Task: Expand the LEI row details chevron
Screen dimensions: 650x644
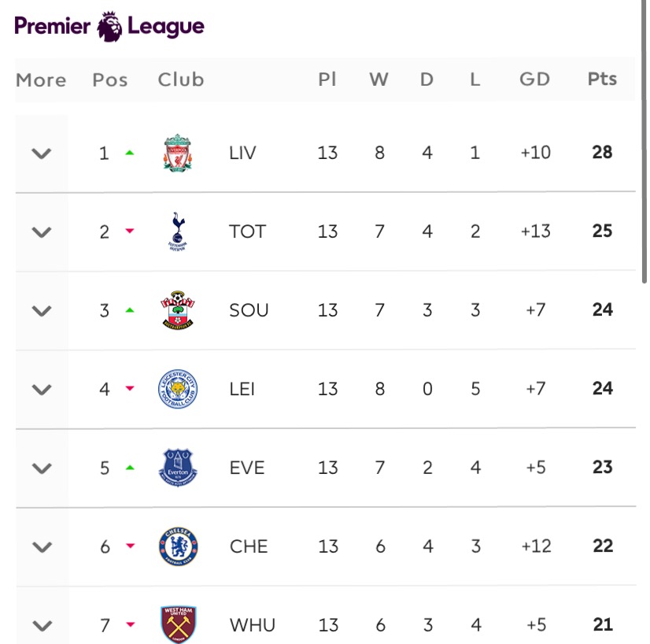Action: tap(42, 390)
